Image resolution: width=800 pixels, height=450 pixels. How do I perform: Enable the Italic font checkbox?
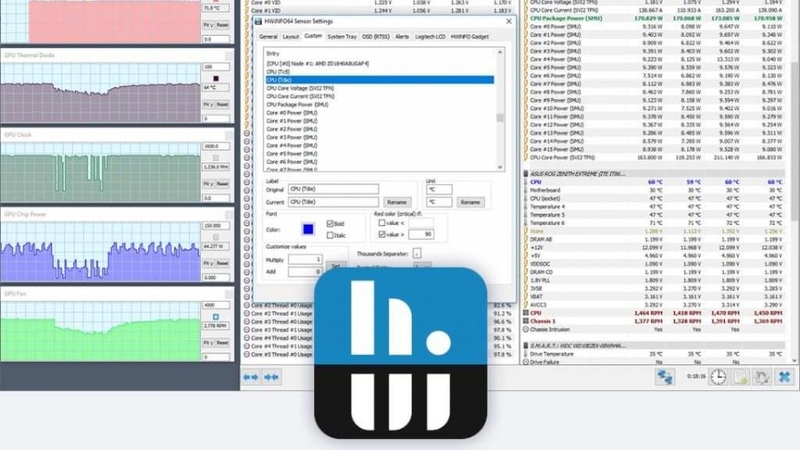[x=330, y=235]
